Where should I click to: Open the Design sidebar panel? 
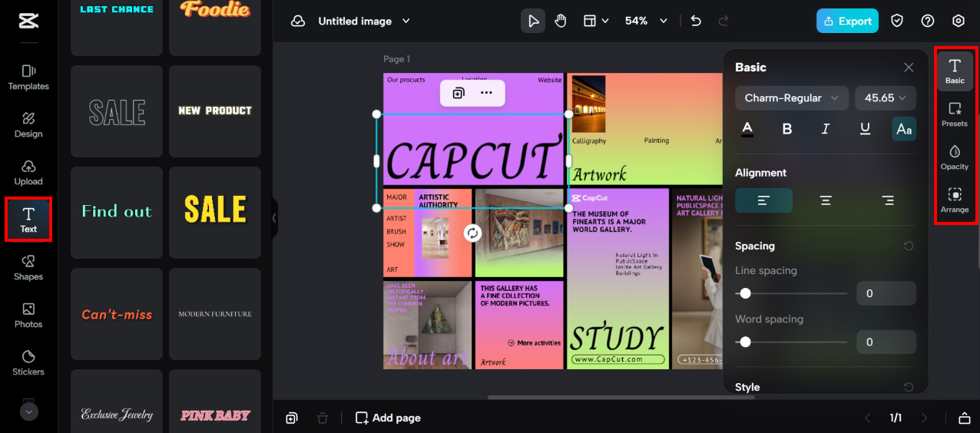pyautogui.click(x=28, y=124)
